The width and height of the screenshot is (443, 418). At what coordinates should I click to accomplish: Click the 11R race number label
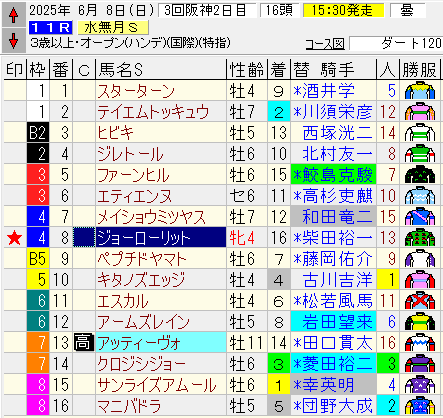[x=51, y=28]
